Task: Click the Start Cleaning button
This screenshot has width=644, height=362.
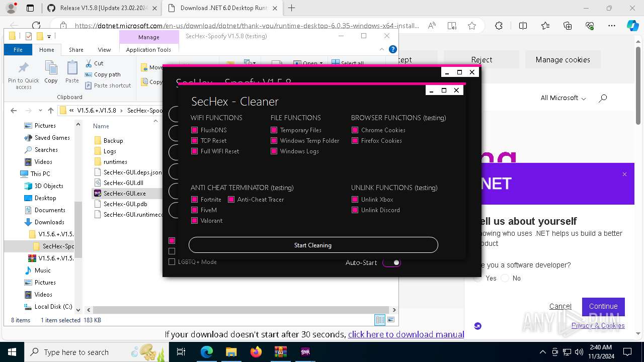Action: coord(313,245)
